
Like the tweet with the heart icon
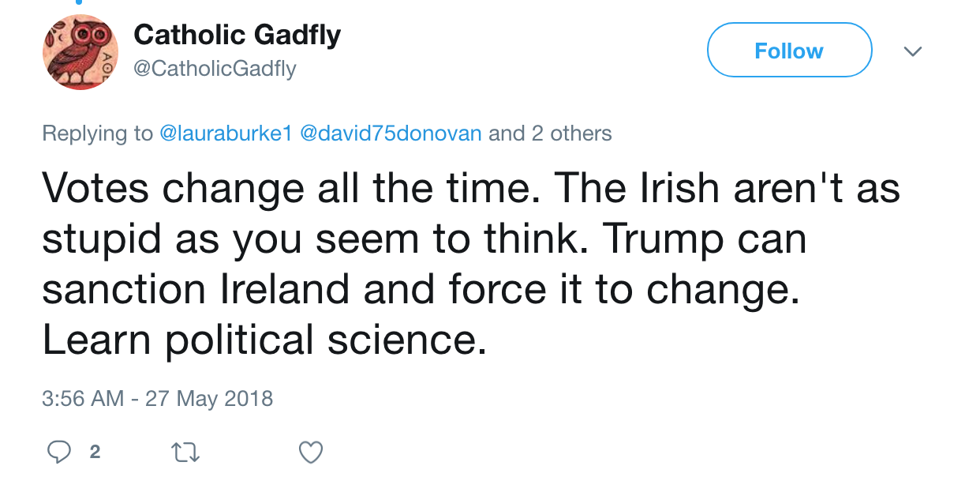coord(312,452)
